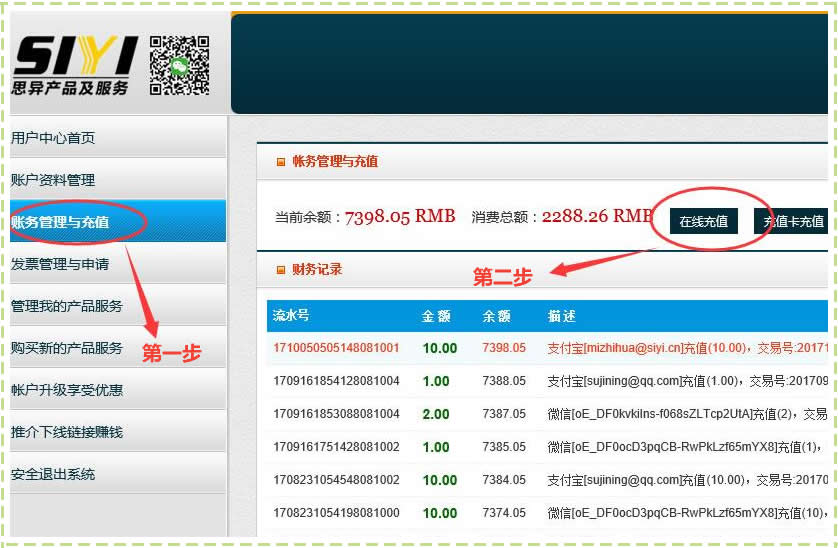This screenshot has width=838, height=548.
Task: Click the 金额 column header
Action: click(436, 316)
